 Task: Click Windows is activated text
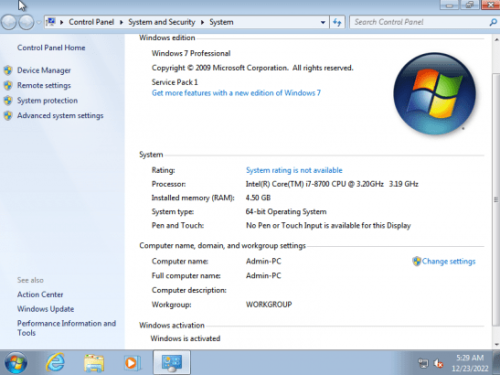[x=185, y=338]
